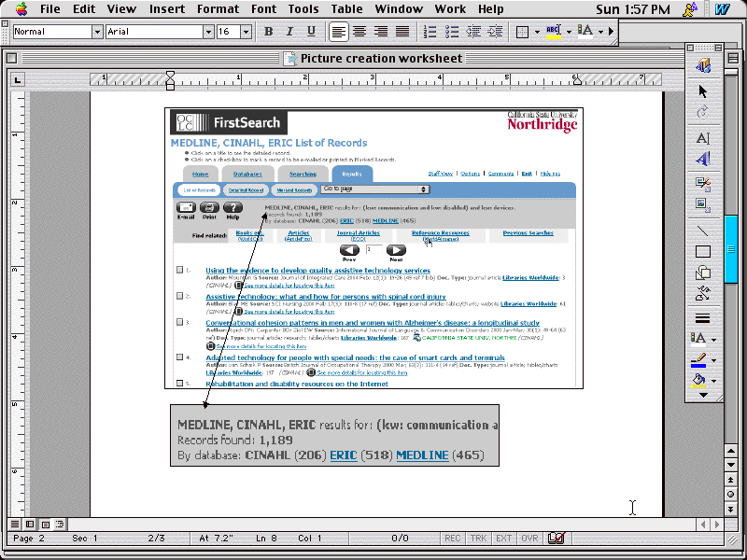Screen dimensions: 747x560
Task: Click the Decrease Indent icon
Action: pyautogui.click(x=473, y=32)
